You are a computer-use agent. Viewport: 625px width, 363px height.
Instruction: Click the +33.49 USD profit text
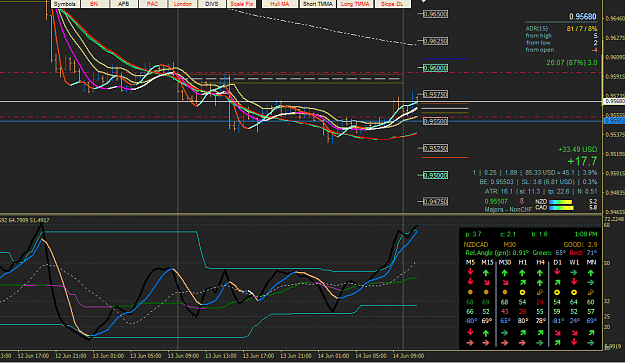pyautogui.click(x=578, y=149)
